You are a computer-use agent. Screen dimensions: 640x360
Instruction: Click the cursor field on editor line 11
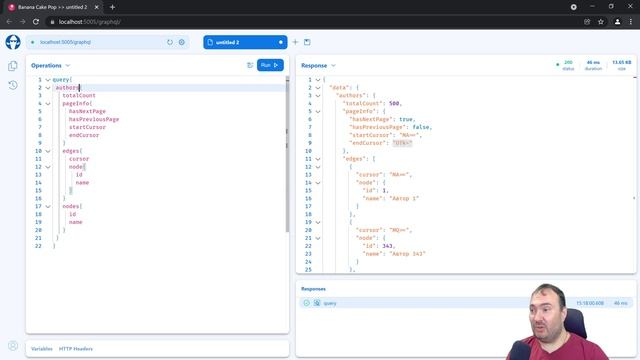point(79,159)
